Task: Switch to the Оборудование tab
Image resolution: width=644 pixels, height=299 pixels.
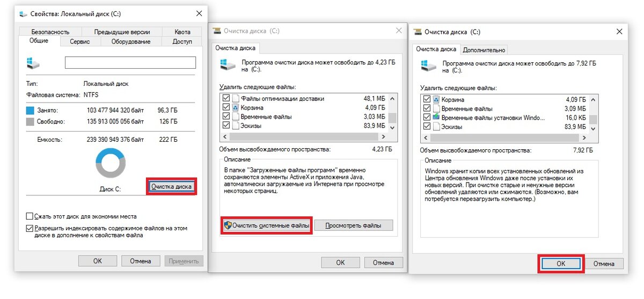Action: tap(130, 41)
